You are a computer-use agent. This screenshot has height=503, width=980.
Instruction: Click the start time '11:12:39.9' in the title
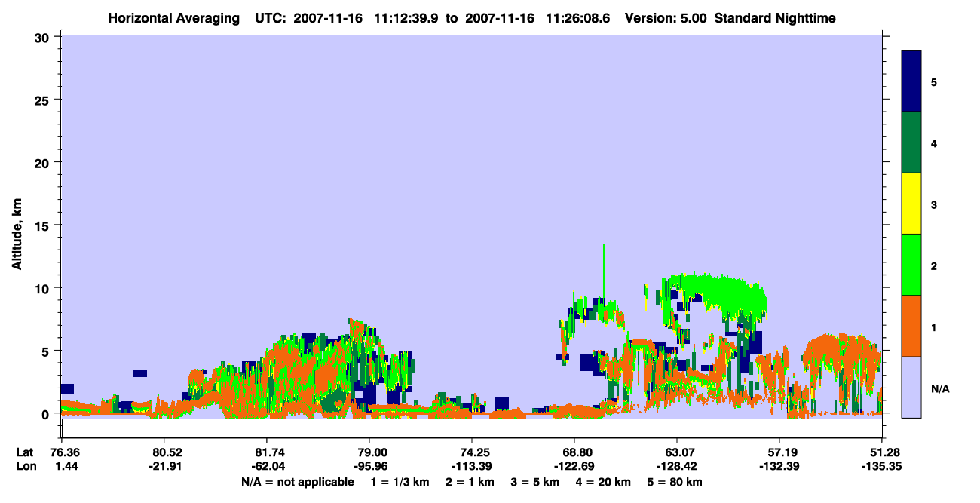[x=407, y=18]
